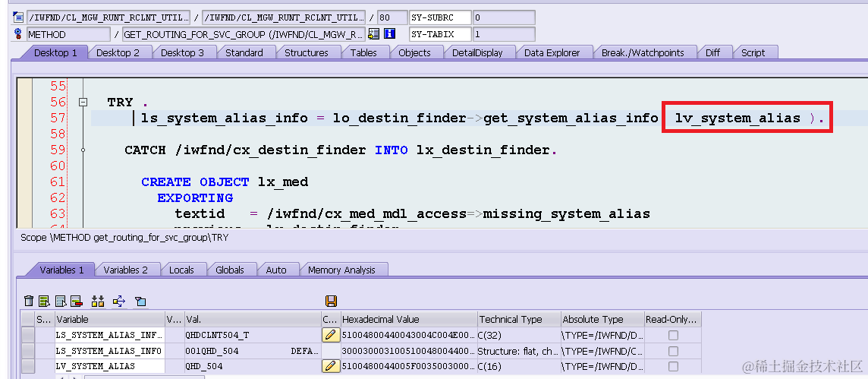Click the first /IWFND/CL_MGW_RUNT_RCLNT_UTIL program field
The width and height of the screenshot is (868, 379).
108,17
